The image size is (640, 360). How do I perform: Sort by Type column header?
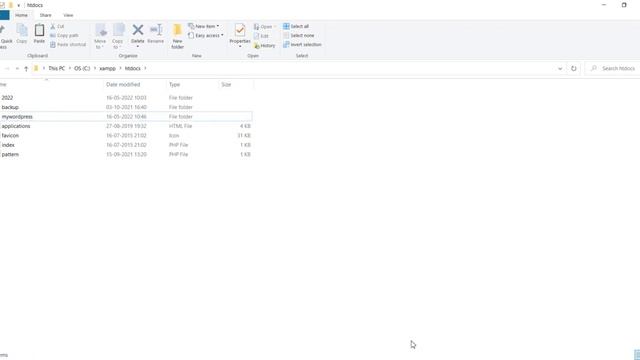point(175,84)
